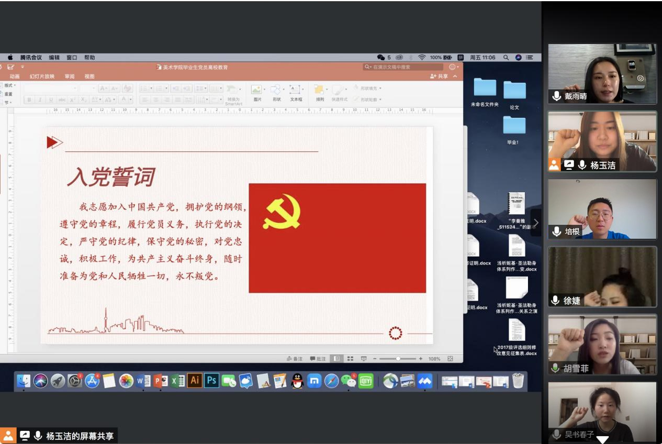Toggle 备注 notes pane

point(295,359)
